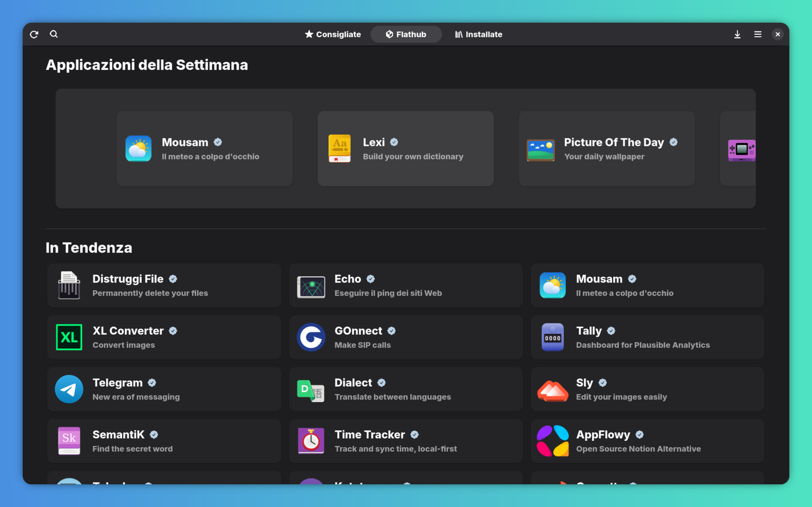Open the AppFlowy title
812x507 pixels.
(603, 434)
